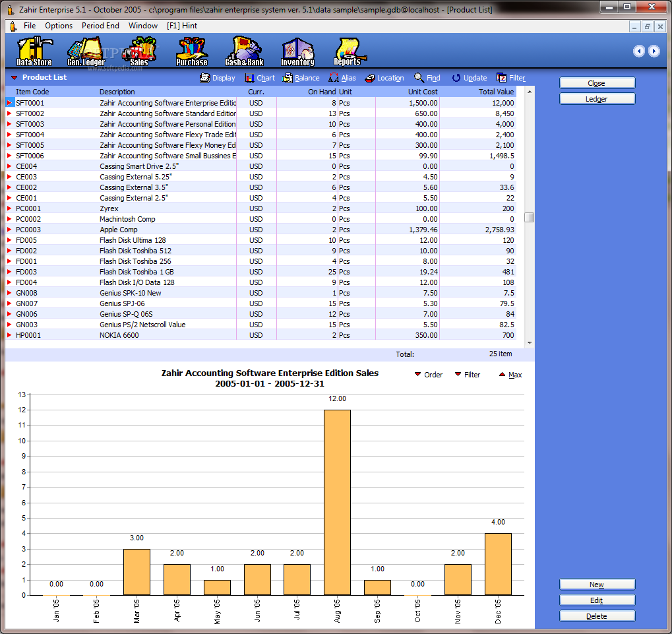Click the Ledger button
672x634 pixels.
(597, 98)
